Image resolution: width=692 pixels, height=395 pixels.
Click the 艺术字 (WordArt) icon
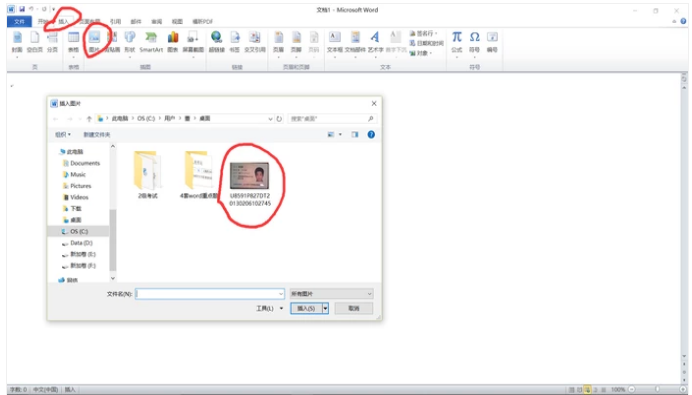tap(376, 42)
